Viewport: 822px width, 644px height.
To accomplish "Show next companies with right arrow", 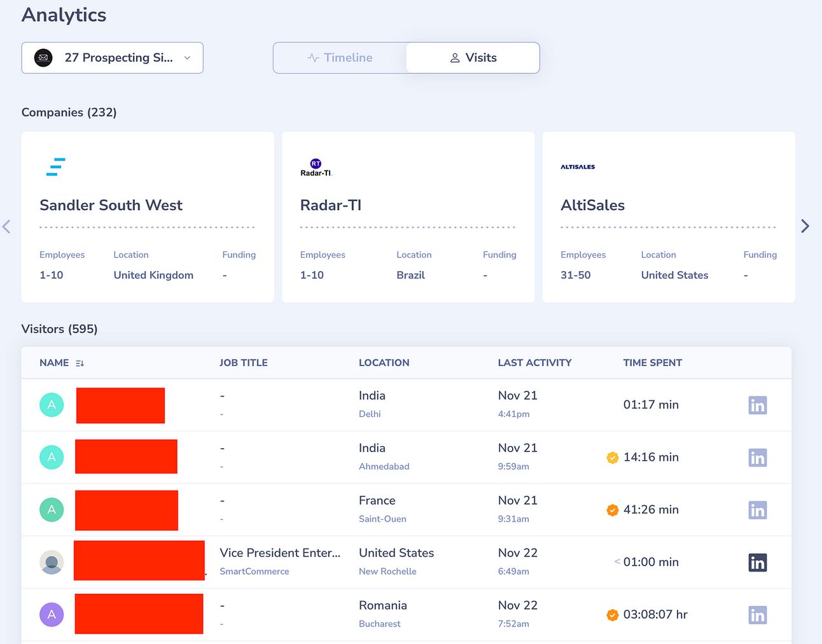I will pyautogui.click(x=805, y=226).
